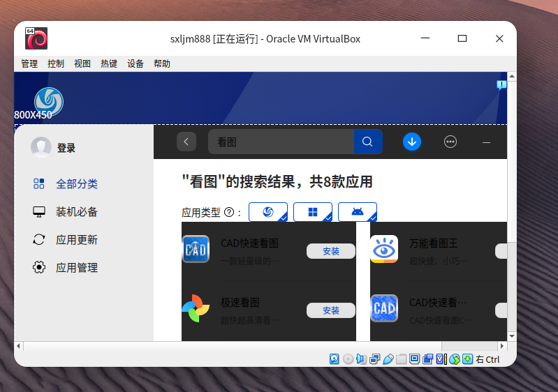This screenshot has height=392, width=558.
Task: Click the mouse integration status icon
Action: [455, 359]
